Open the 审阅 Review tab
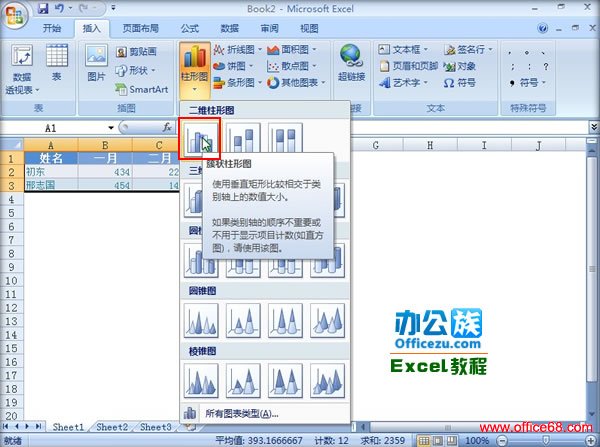Viewport: 600px width, 447px height. [269, 28]
